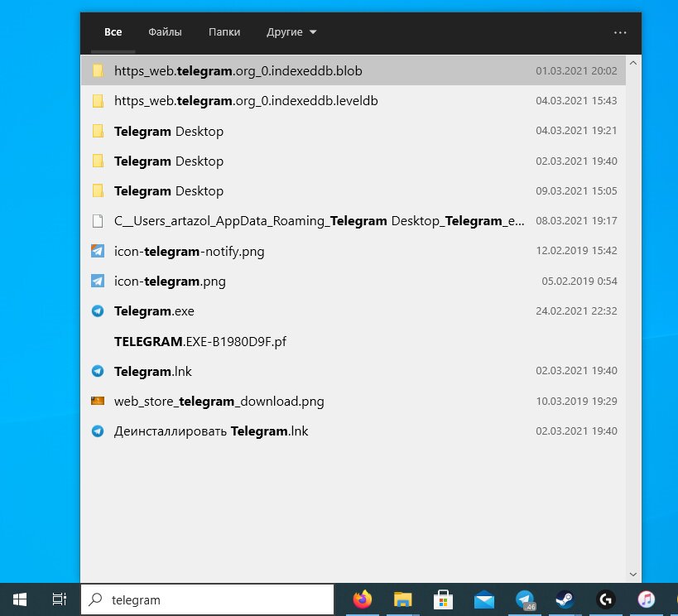The image size is (678, 616).
Task: Select icon-telegram-notify.png file name
Action: coord(189,252)
